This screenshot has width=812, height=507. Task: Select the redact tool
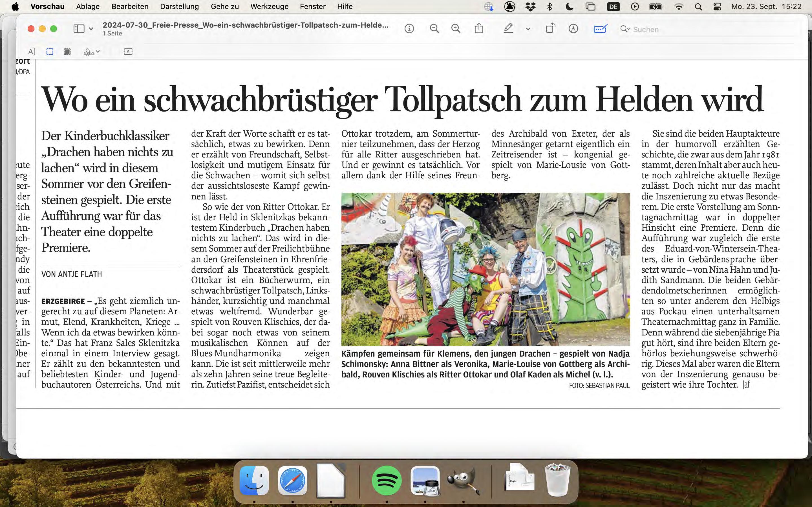point(67,52)
